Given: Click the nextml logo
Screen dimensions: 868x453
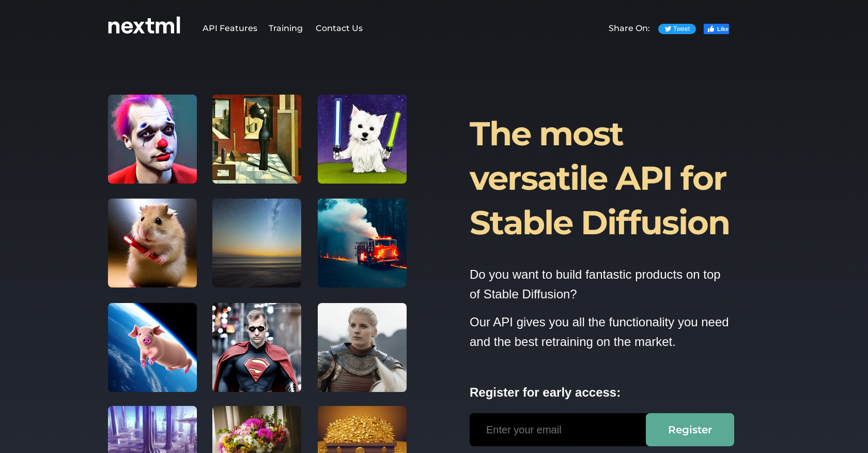Looking at the screenshot, I should click(x=144, y=26).
